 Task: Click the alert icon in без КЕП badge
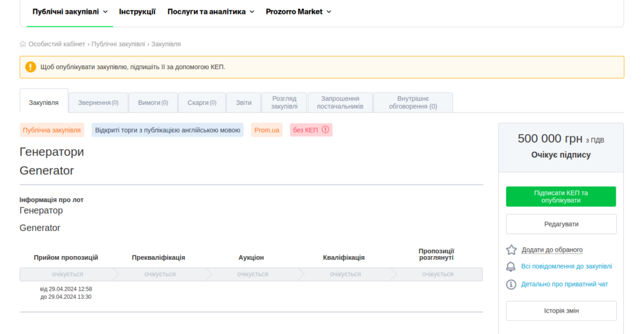tap(325, 130)
